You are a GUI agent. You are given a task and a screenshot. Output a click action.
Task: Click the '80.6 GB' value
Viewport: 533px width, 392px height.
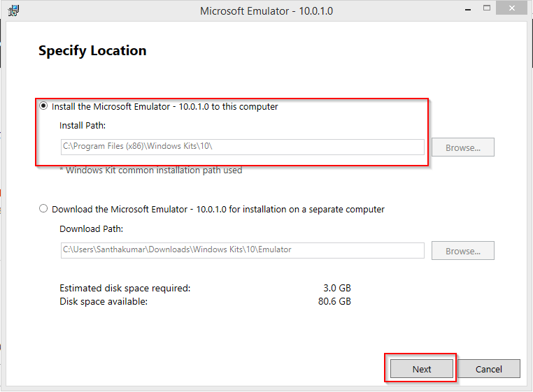tap(334, 301)
